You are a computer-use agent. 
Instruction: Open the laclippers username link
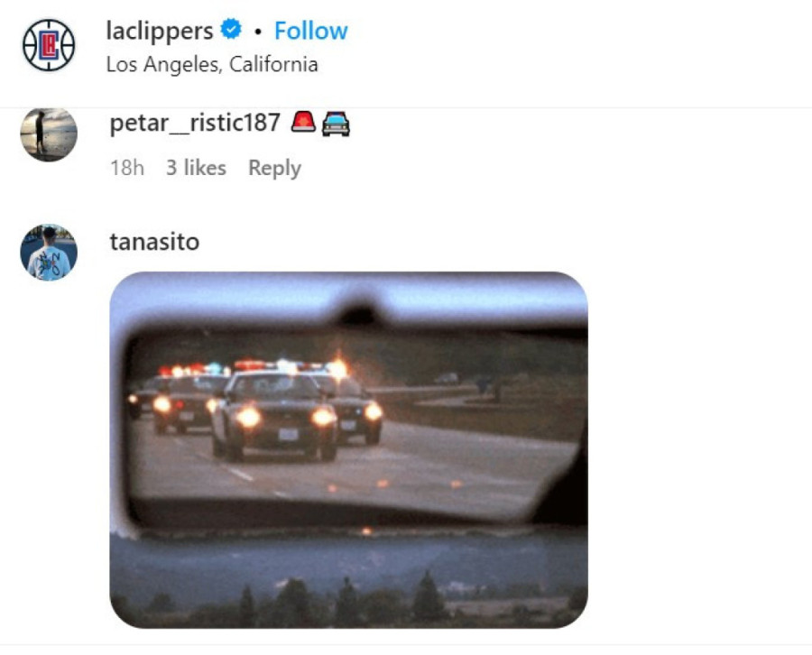pos(160,31)
